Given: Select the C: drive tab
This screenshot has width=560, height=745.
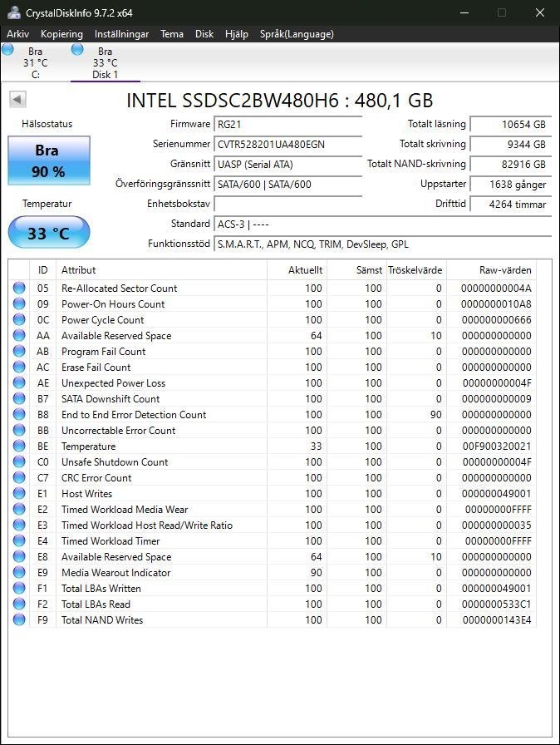Looking at the screenshot, I should pos(35,63).
